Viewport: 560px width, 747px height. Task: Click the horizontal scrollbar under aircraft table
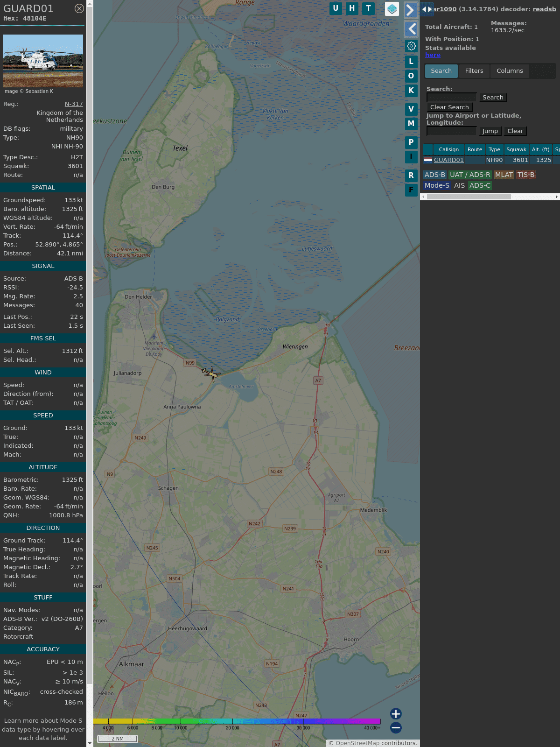(x=469, y=197)
